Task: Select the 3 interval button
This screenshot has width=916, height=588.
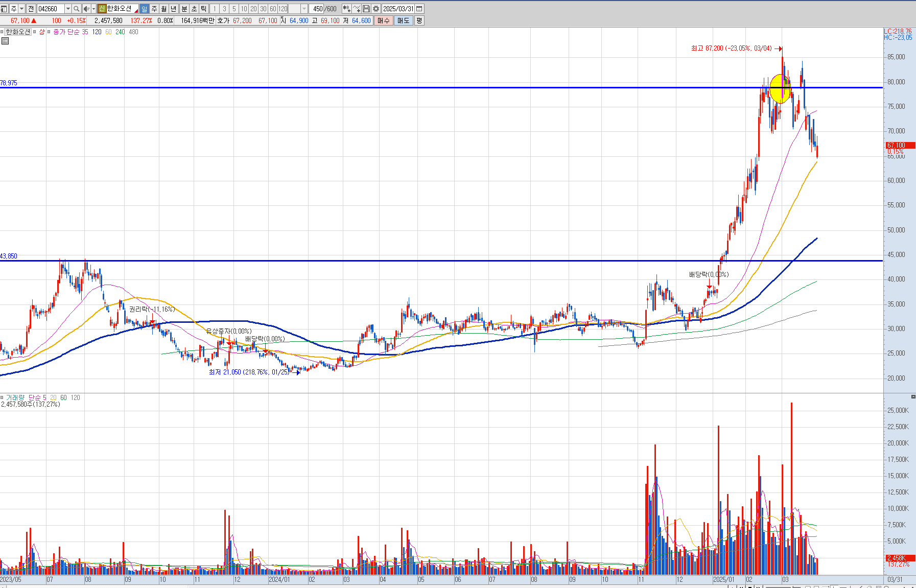Action: tap(224, 9)
